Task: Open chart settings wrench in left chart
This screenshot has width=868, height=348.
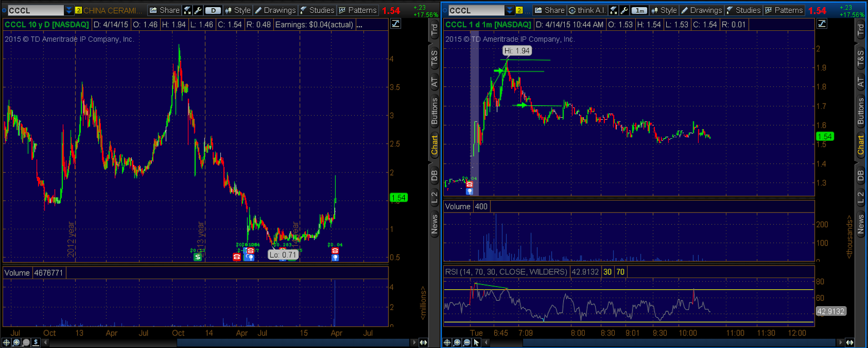Action: tap(198, 10)
